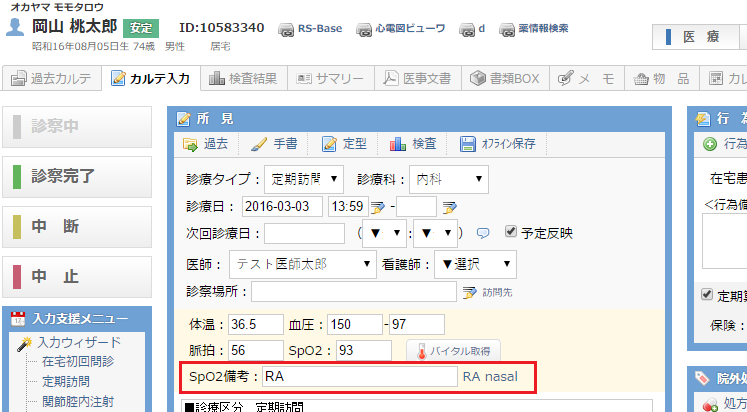The width and height of the screenshot is (747, 412).
Task: Toggle the 予定反映 checkbox
Action: click(511, 232)
